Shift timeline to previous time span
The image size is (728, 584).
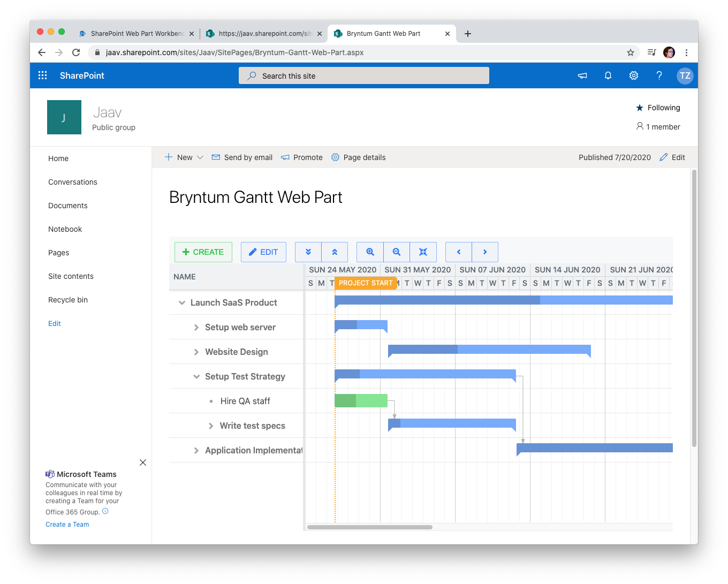(x=459, y=252)
